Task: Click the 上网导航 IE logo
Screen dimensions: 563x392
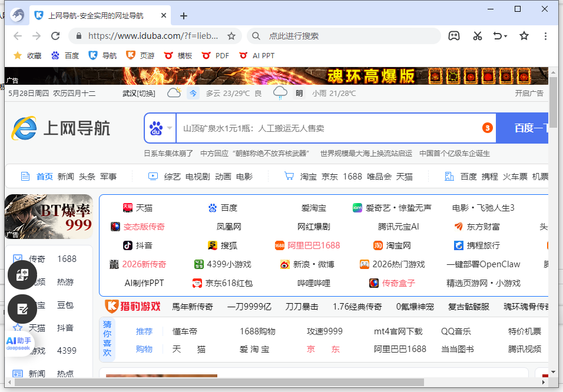Action: 61,128
